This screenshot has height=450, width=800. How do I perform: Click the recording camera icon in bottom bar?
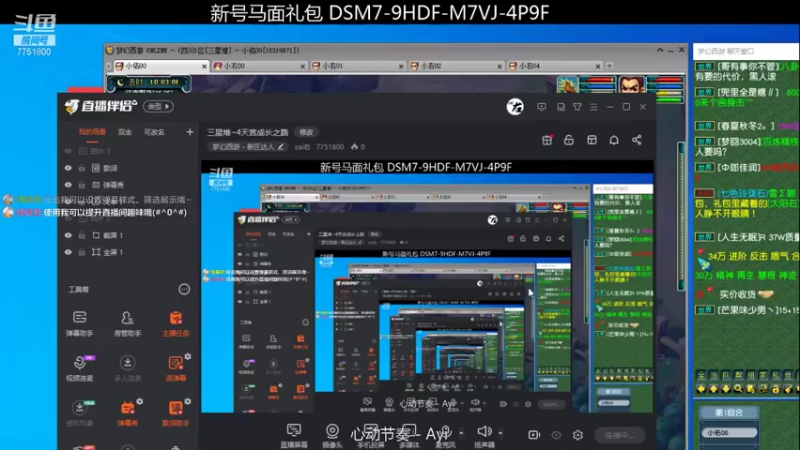click(x=534, y=435)
